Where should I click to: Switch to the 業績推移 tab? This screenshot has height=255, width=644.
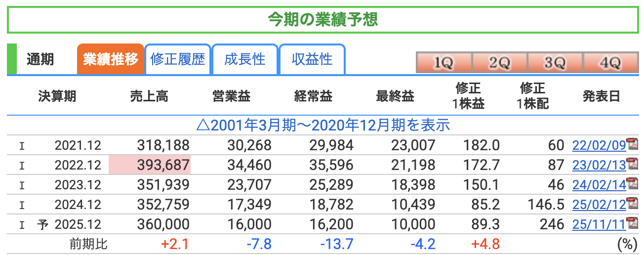pos(110,60)
